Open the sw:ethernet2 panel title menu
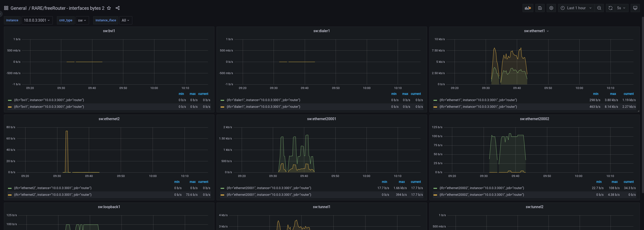The height and width of the screenshot is (230, 644). click(109, 119)
